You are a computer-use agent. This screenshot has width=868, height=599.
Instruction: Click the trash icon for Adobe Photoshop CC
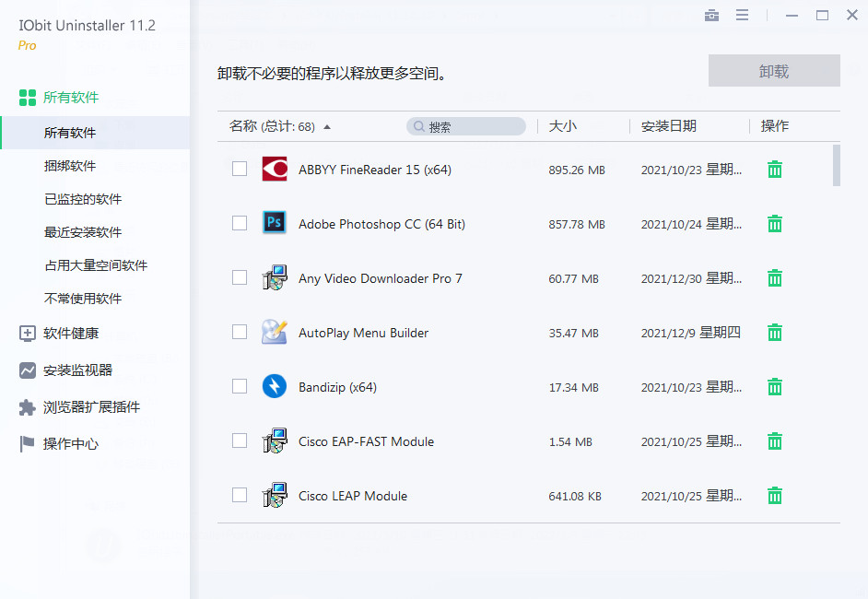774,224
